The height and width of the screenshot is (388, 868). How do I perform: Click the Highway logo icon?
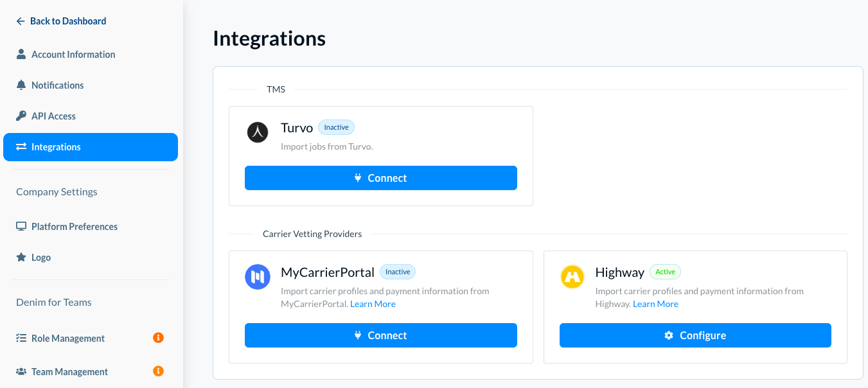[572, 277]
